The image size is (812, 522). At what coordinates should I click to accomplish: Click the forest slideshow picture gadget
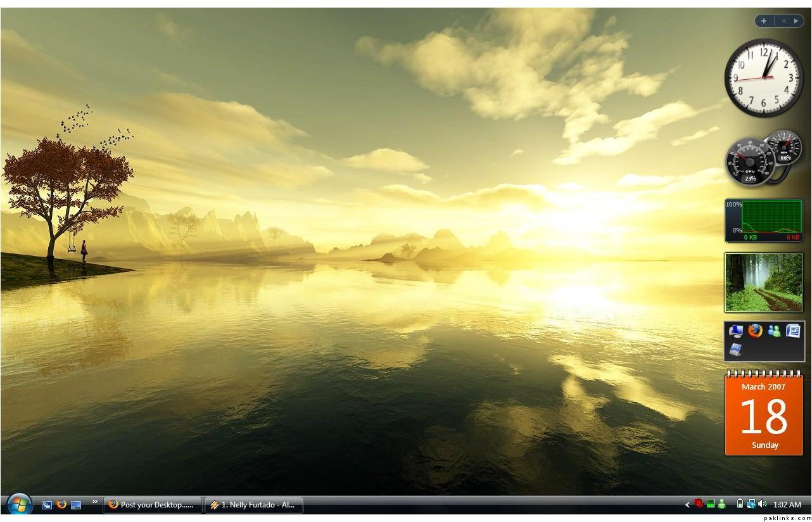click(763, 283)
